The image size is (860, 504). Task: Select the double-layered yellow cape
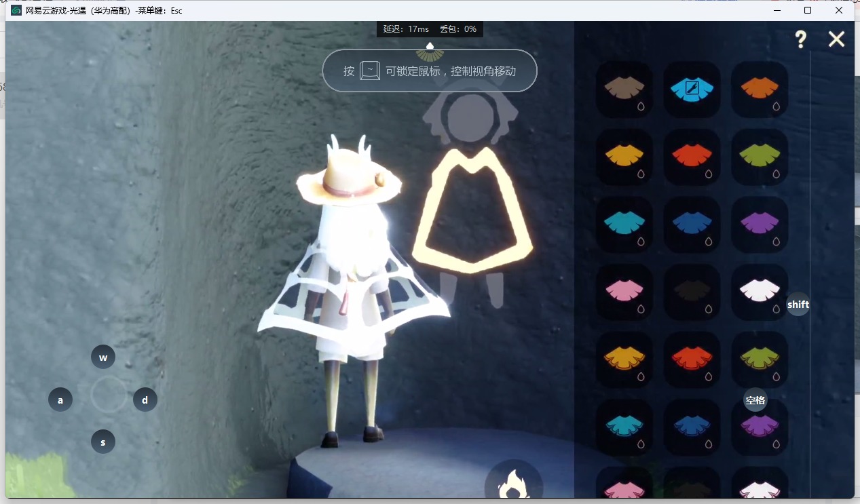tap(624, 360)
